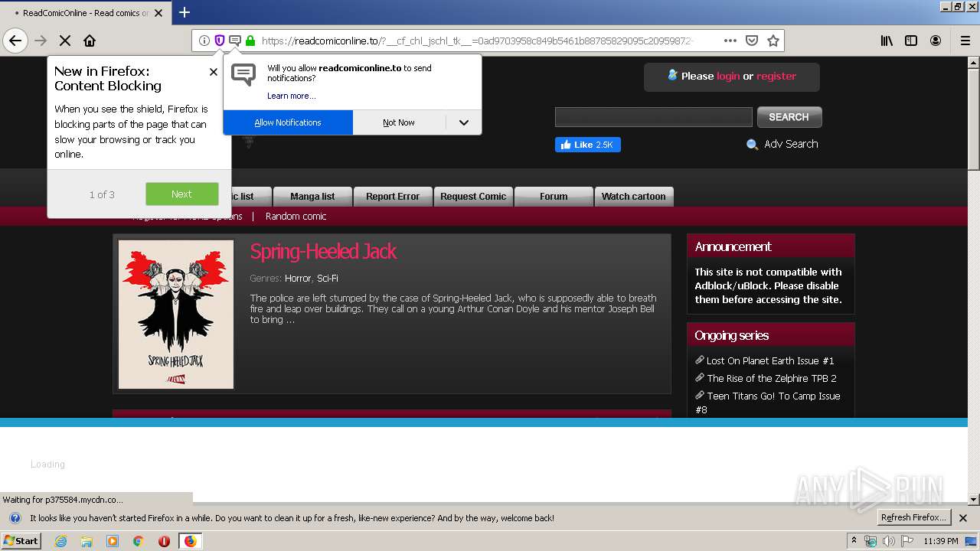Open Teen Titans Go! To Camp Issue #8
The width and height of the screenshot is (980, 551).
pos(768,403)
